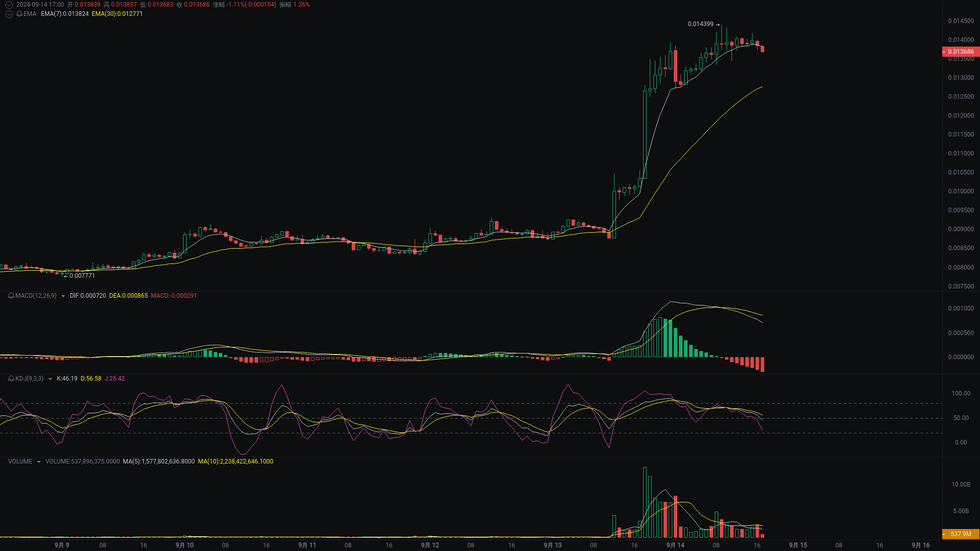Viewport: 980px width, 551px height.
Task: Click the current price tag 0.013686
Action: [x=961, y=52]
